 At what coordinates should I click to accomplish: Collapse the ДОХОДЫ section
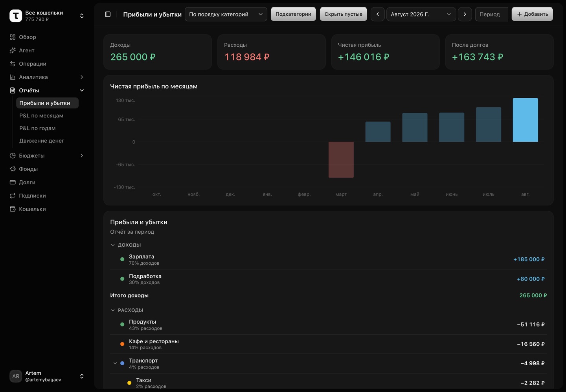tap(113, 245)
